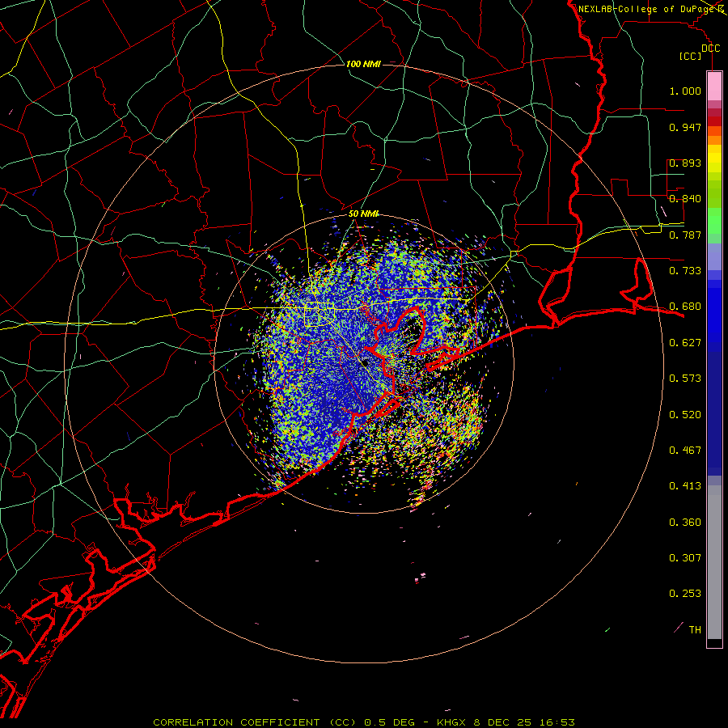Pick the gray swatch near 0.307
Screen dimensions: 728x728
pos(714,566)
